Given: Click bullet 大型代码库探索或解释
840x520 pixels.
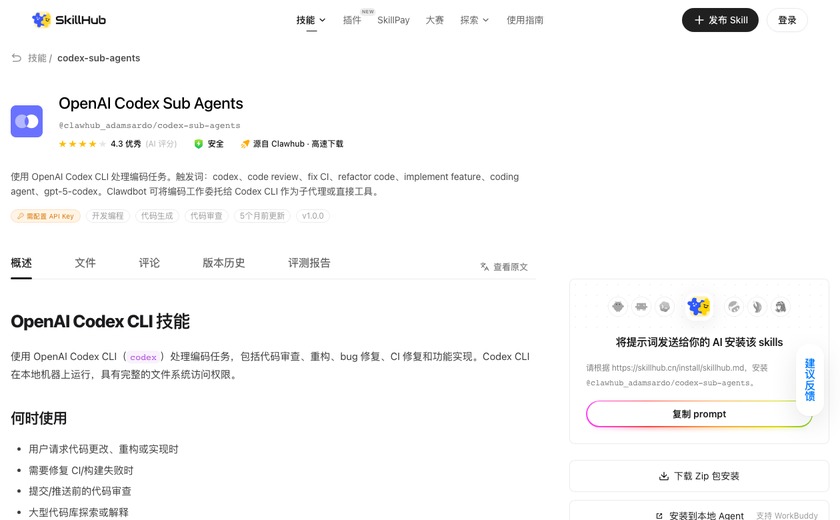Looking at the screenshot, I should 79,513.
